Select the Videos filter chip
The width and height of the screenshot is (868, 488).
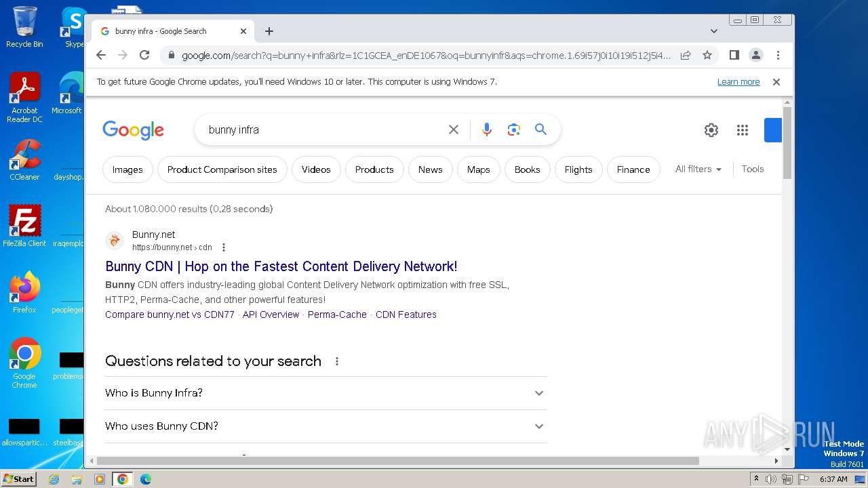pos(316,169)
